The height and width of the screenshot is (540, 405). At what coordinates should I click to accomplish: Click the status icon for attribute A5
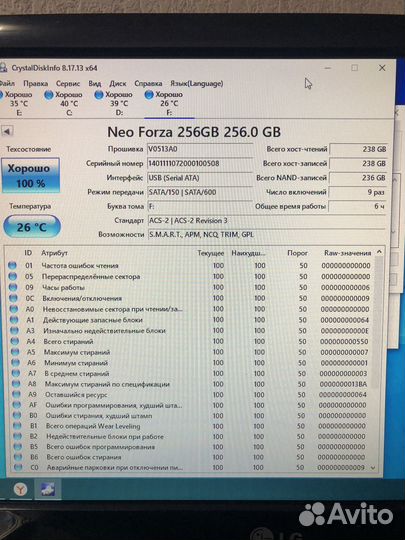15,352
